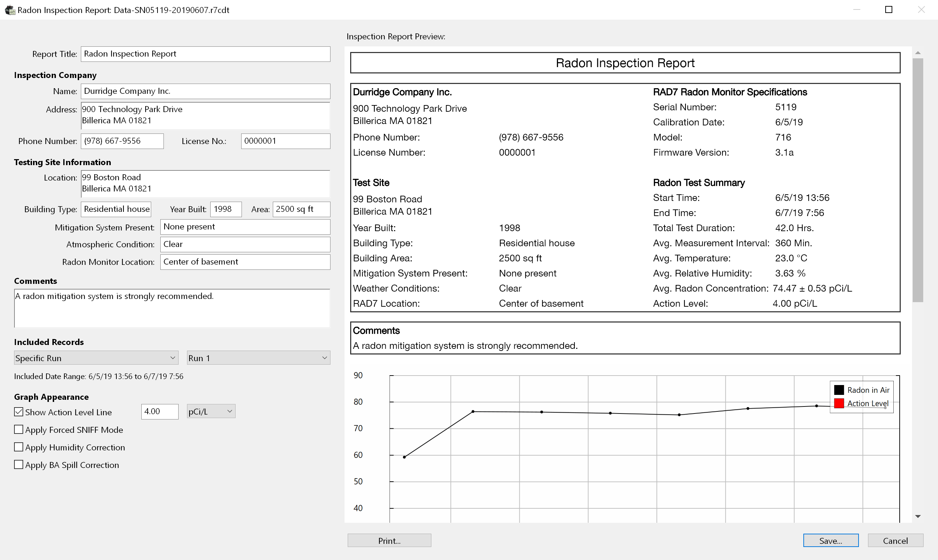Click the Cancel button
The image size is (938, 560).
point(895,540)
